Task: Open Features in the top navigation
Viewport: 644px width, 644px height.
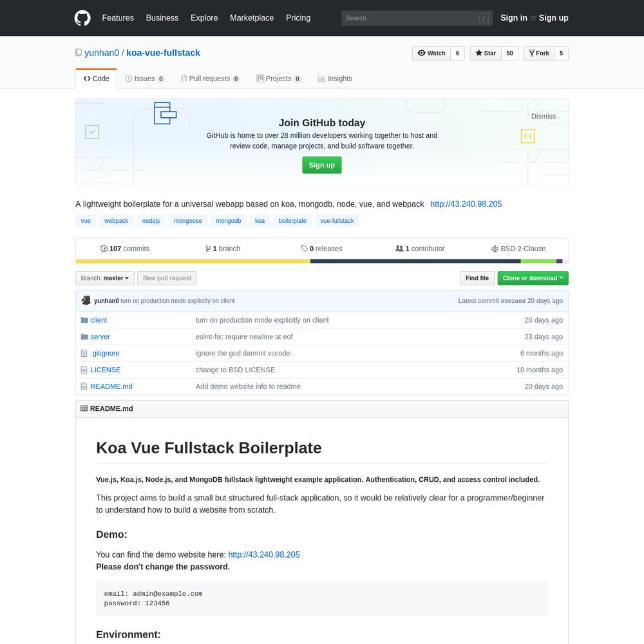Action: point(118,18)
